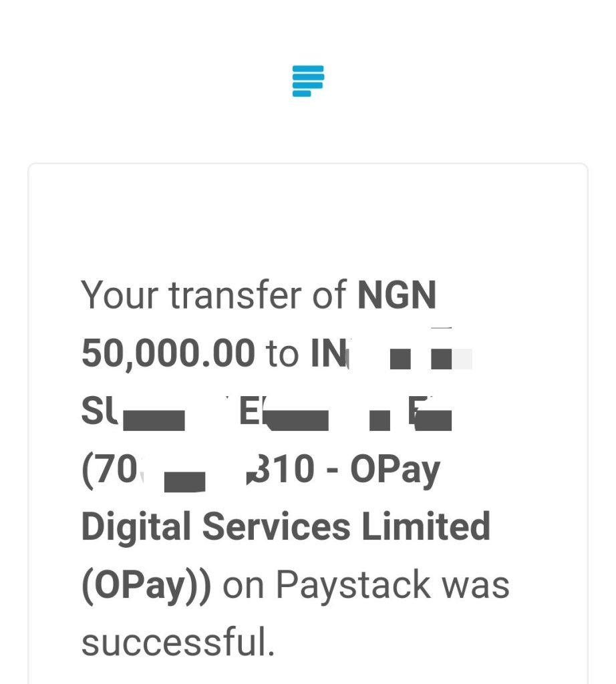Click the word 'Services' in bold
This screenshot has width=616, height=684.
coord(276,526)
